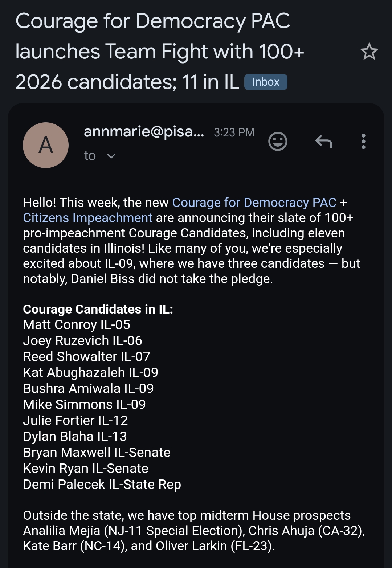
Task: Open the three-dot more options menu
Action: tap(363, 141)
